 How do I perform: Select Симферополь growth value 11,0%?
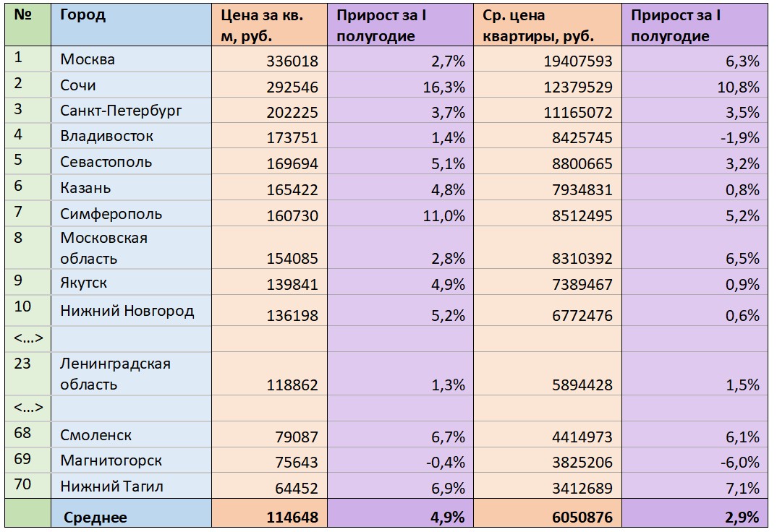pos(400,214)
